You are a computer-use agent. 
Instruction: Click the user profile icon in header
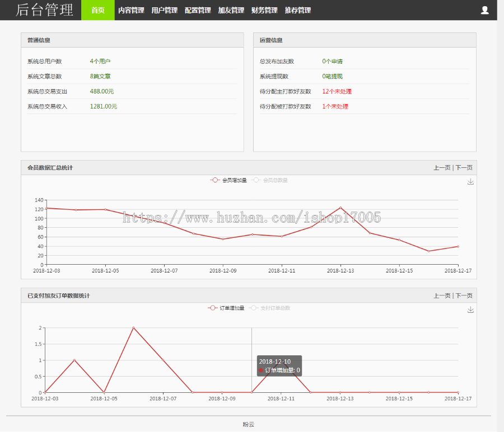click(484, 10)
